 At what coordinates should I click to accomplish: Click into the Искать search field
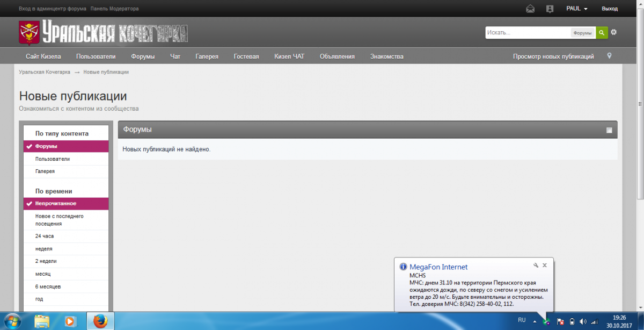[526, 33]
